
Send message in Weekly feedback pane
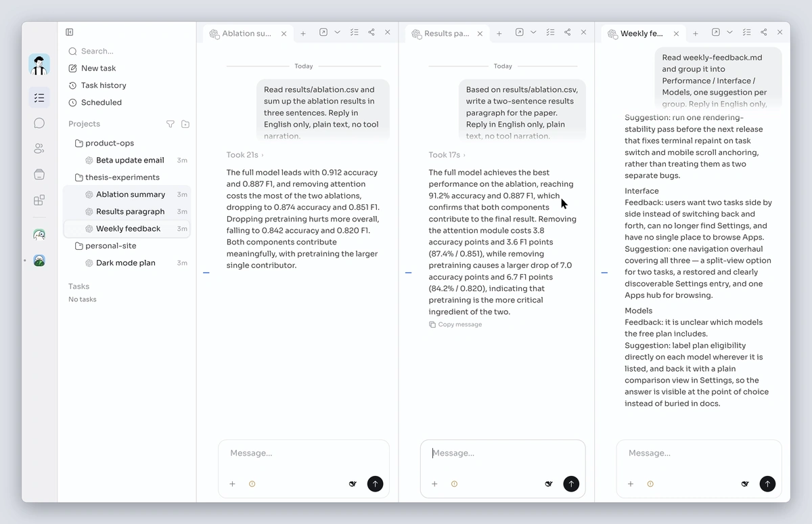[767, 484]
